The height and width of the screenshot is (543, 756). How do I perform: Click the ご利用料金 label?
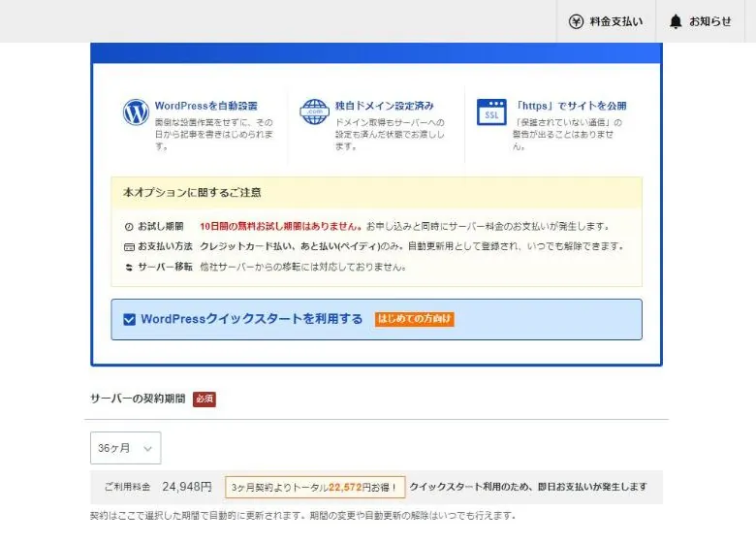128,487
